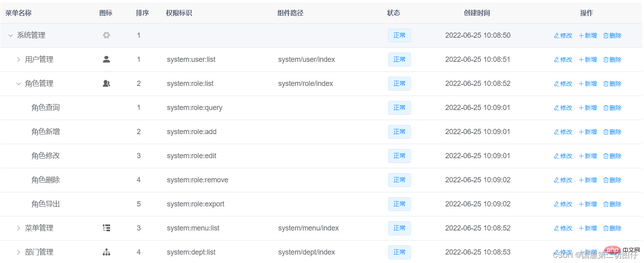Expand the 菜单管理 row chevron
This screenshot has height=263, width=644.
coord(18,228)
